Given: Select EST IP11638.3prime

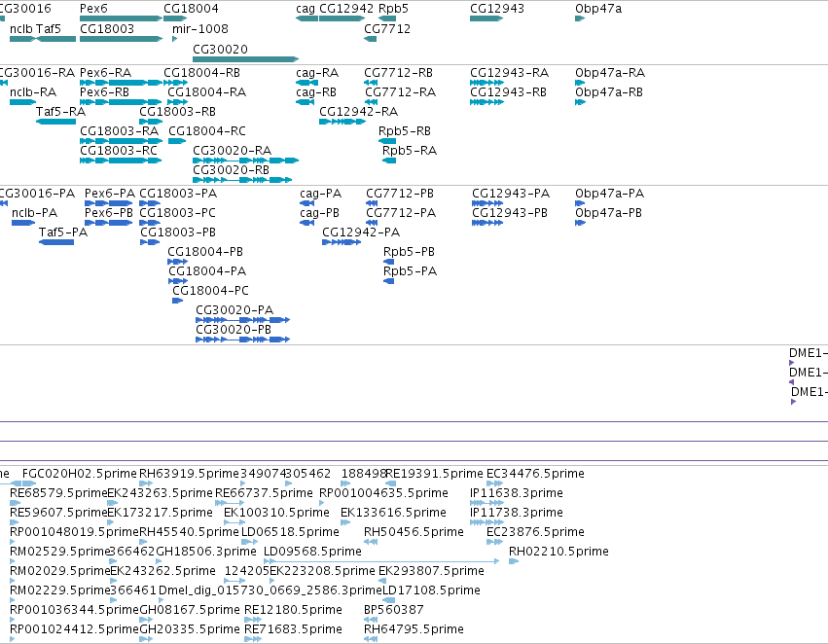Looking at the screenshot, I should 486,503.
